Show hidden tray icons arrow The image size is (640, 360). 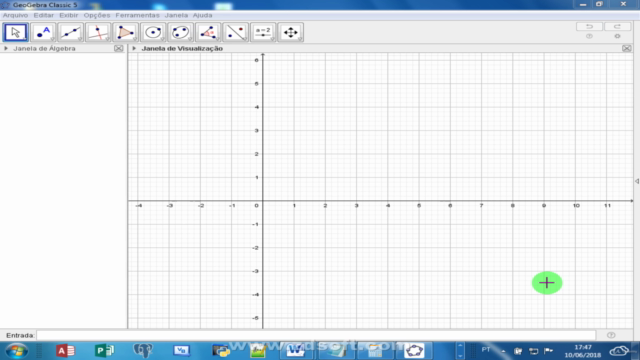pyautogui.click(x=503, y=351)
